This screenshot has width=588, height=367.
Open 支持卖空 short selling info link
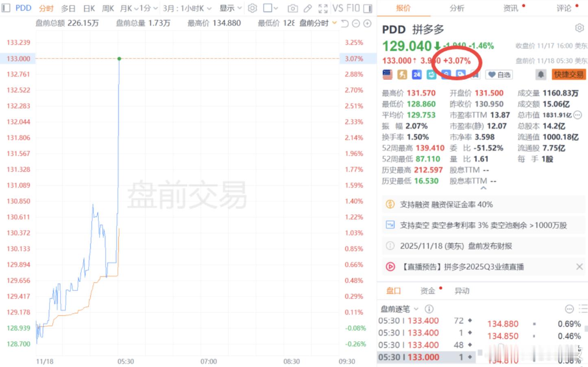[483, 225]
